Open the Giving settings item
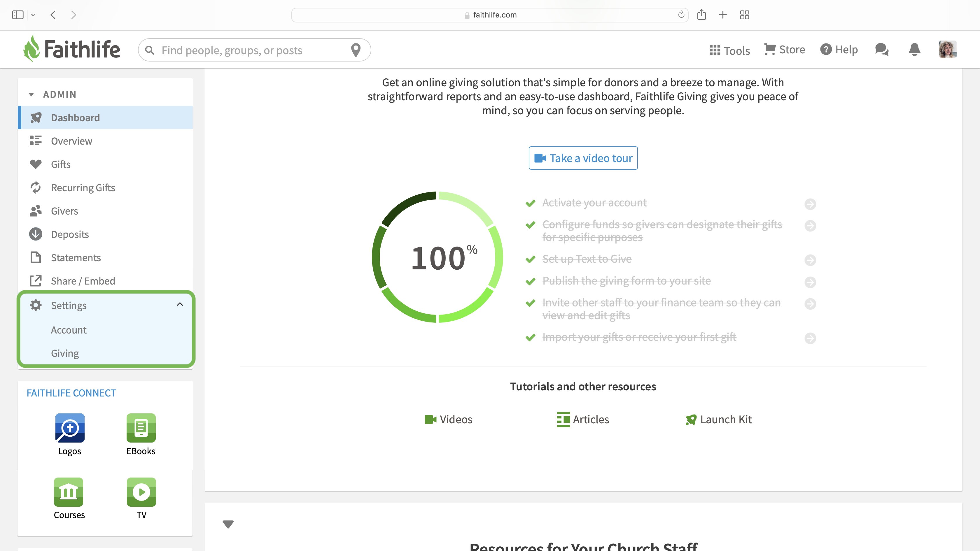The height and width of the screenshot is (551, 980). (65, 353)
